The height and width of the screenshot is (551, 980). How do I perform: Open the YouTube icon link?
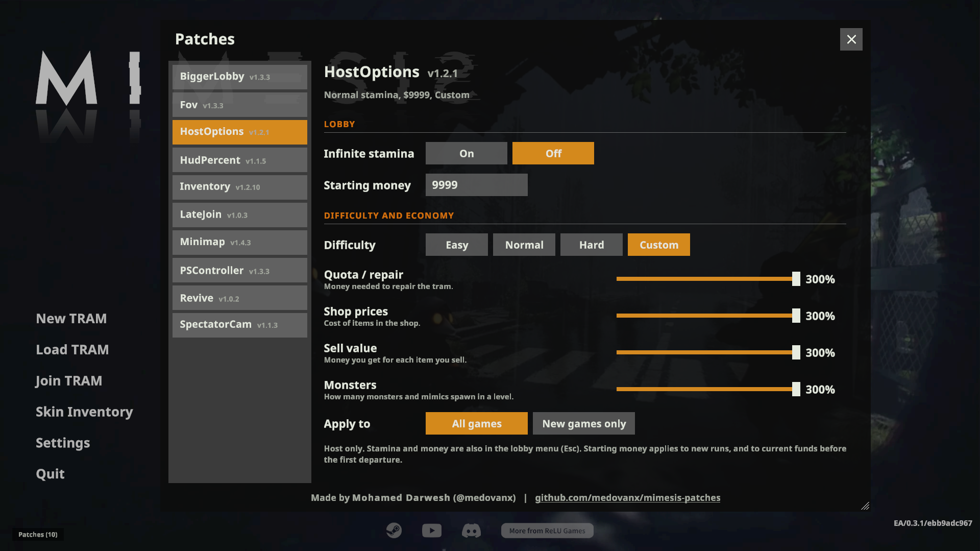tap(432, 531)
